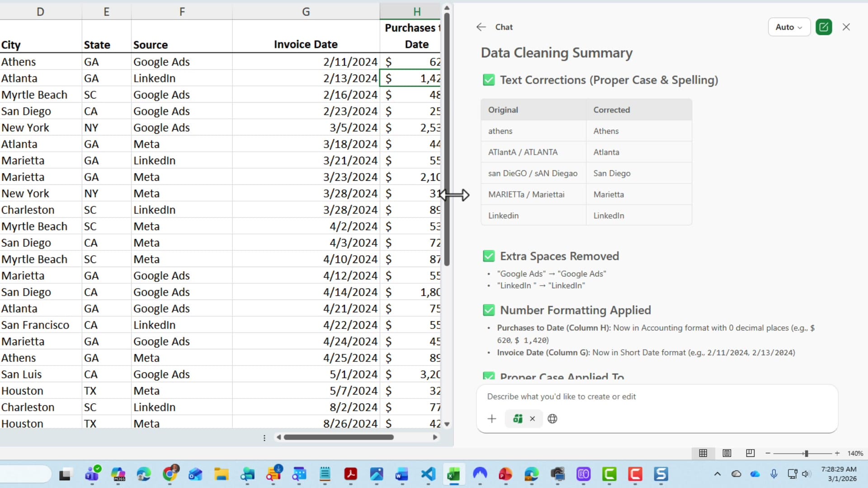Open the Auto mode dropdown
The height and width of the screenshot is (488, 868).
click(x=788, y=27)
